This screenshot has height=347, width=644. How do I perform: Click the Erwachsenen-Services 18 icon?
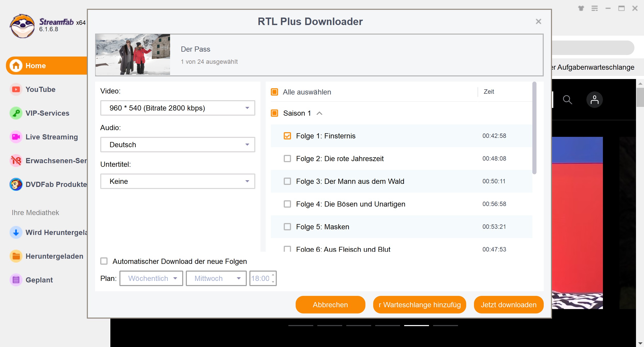[16, 161]
